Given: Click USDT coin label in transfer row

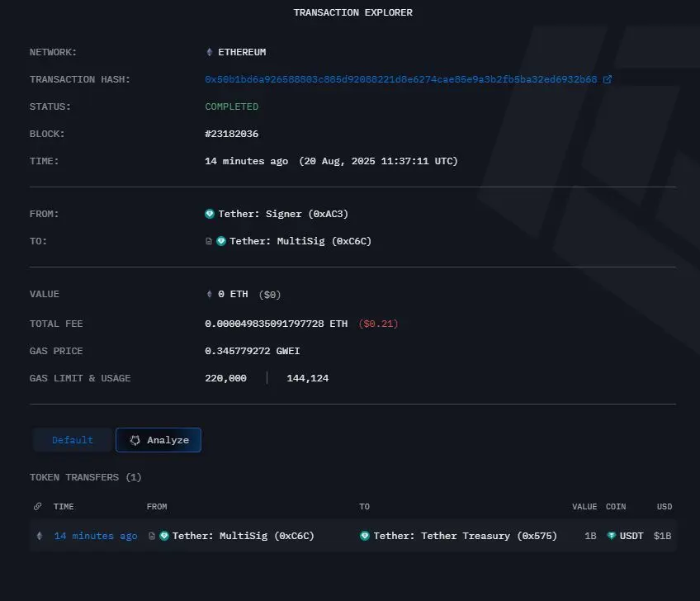Looking at the screenshot, I should click(631, 536).
